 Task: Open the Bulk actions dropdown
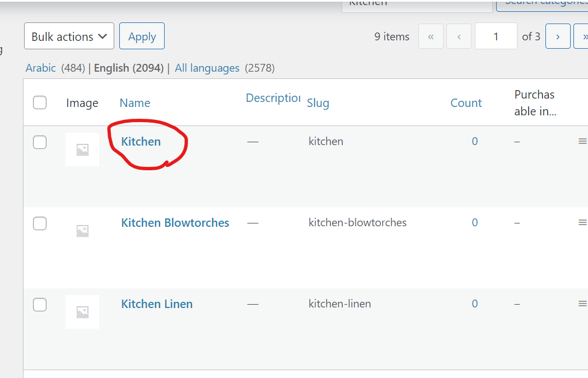click(69, 36)
